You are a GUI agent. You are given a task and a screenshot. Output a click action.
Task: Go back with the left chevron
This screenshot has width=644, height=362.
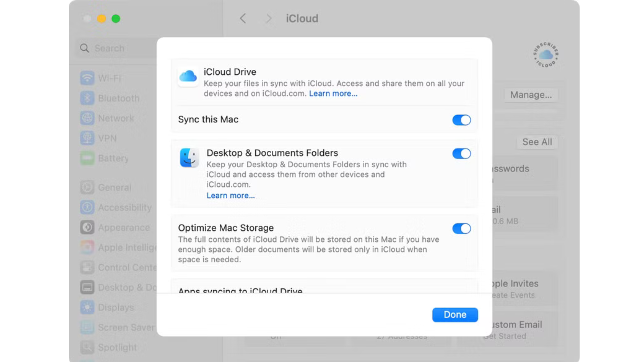pyautogui.click(x=243, y=18)
